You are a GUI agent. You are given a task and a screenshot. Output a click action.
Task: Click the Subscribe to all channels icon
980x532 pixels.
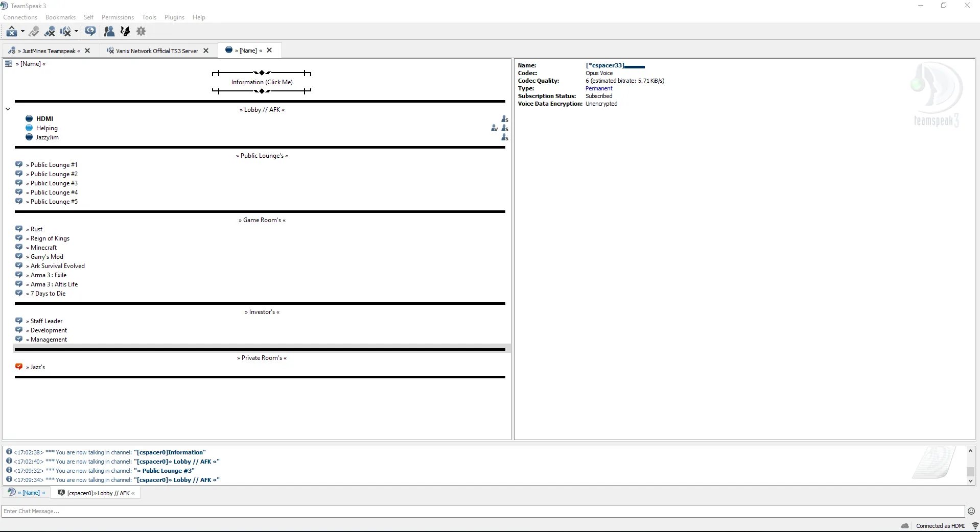point(34,32)
